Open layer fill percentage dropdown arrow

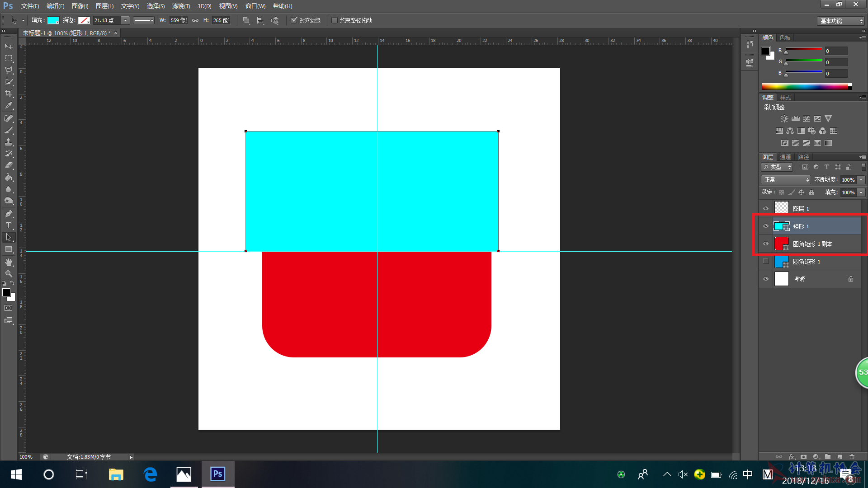click(861, 192)
